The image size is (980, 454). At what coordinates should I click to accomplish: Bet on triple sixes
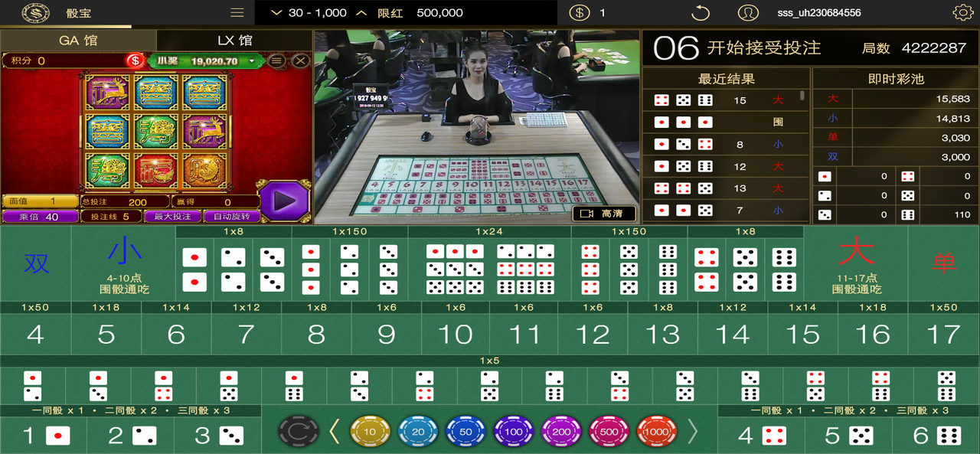668,269
